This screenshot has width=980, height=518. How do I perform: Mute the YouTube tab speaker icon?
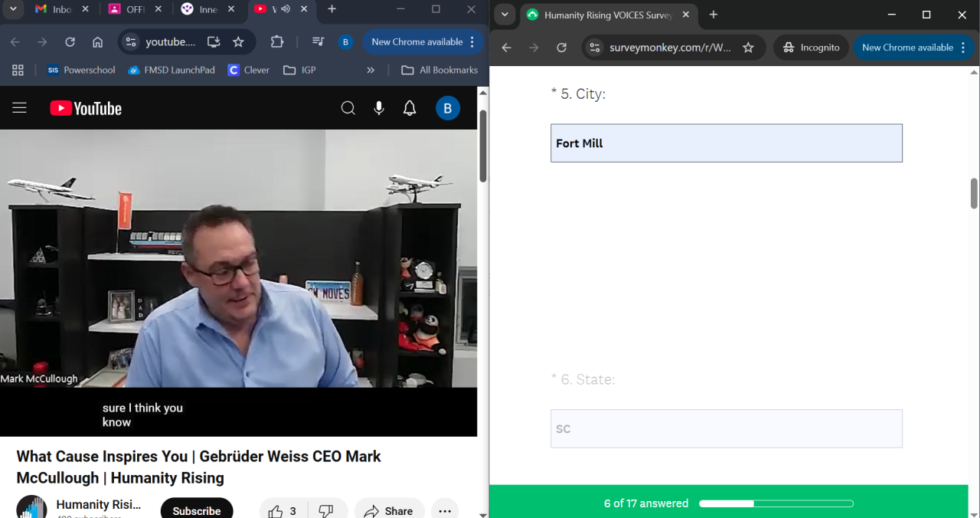tap(286, 9)
